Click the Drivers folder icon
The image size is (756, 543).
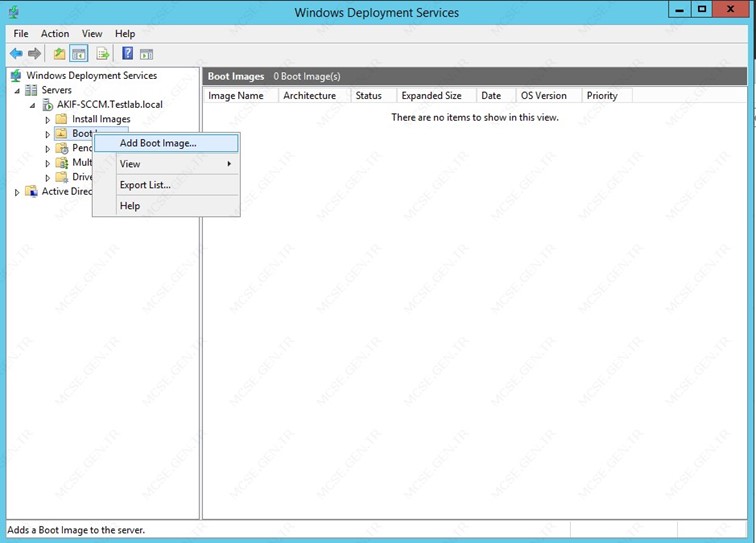coord(62,177)
